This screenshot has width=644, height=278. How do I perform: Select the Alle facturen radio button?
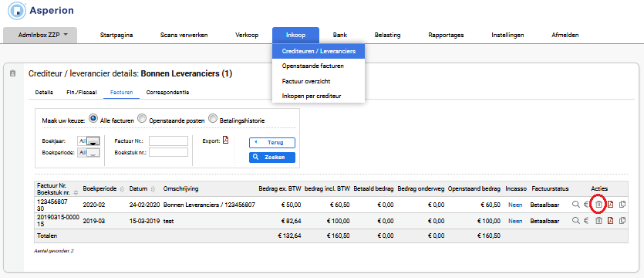93,118
